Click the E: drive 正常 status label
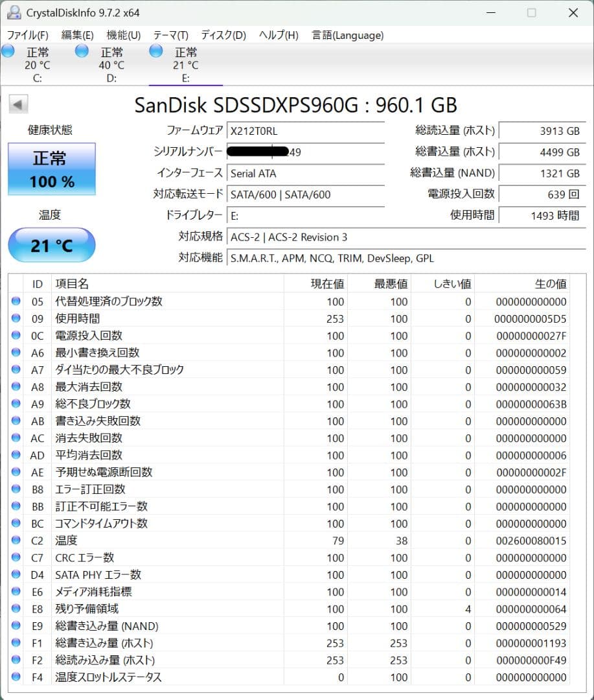594x700 pixels. click(x=186, y=52)
